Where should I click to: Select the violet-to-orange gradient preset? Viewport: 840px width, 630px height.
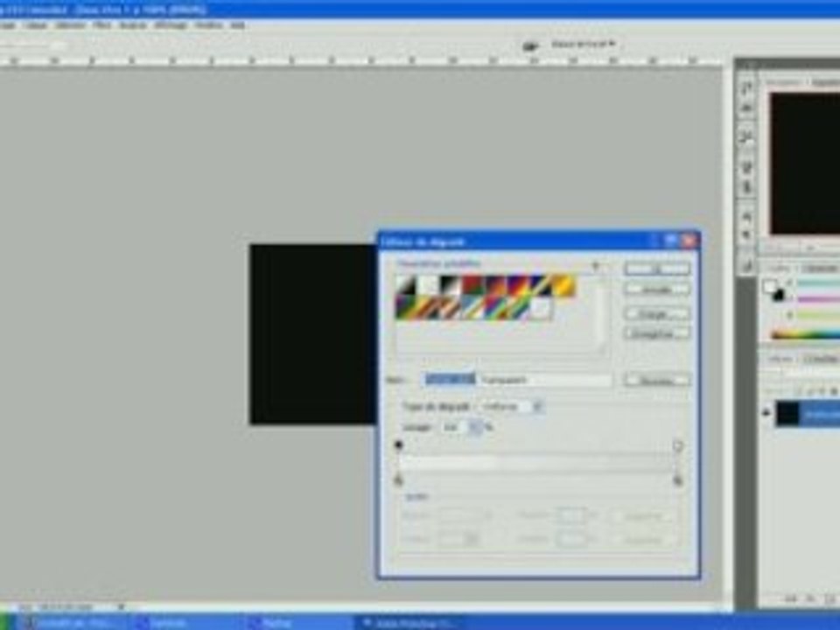click(x=495, y=285)
